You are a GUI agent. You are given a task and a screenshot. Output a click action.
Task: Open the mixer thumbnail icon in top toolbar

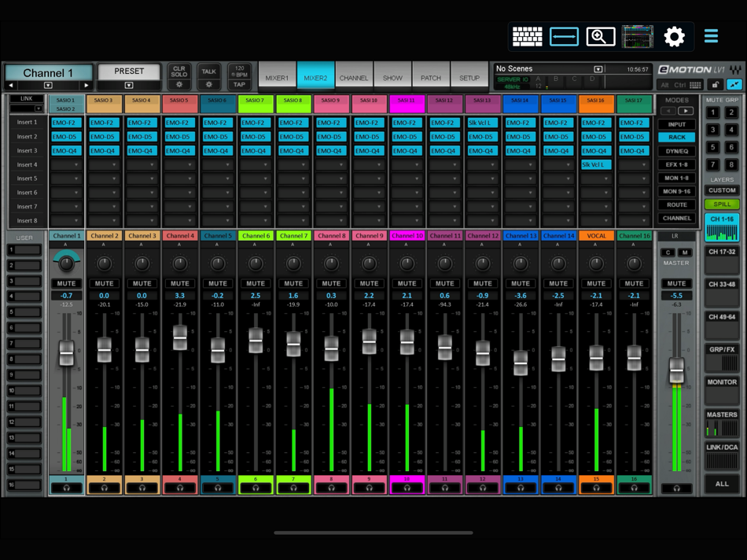pyautogui.click(x=638, y=37)
